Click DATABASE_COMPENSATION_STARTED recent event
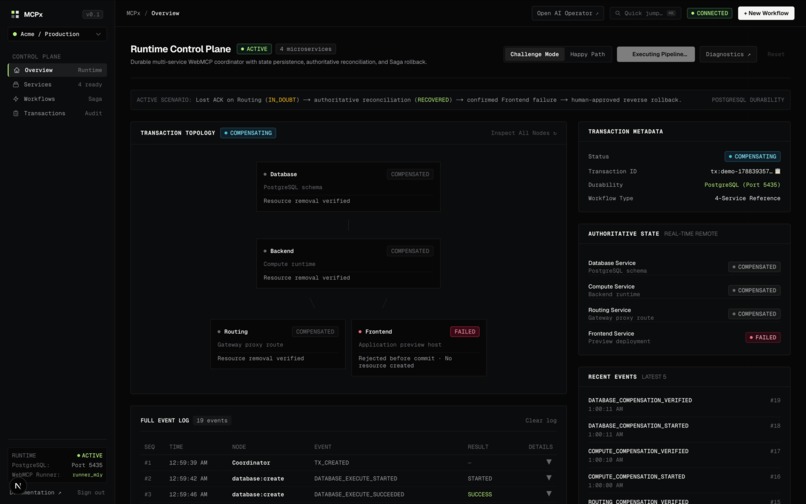 pos(684,430)
